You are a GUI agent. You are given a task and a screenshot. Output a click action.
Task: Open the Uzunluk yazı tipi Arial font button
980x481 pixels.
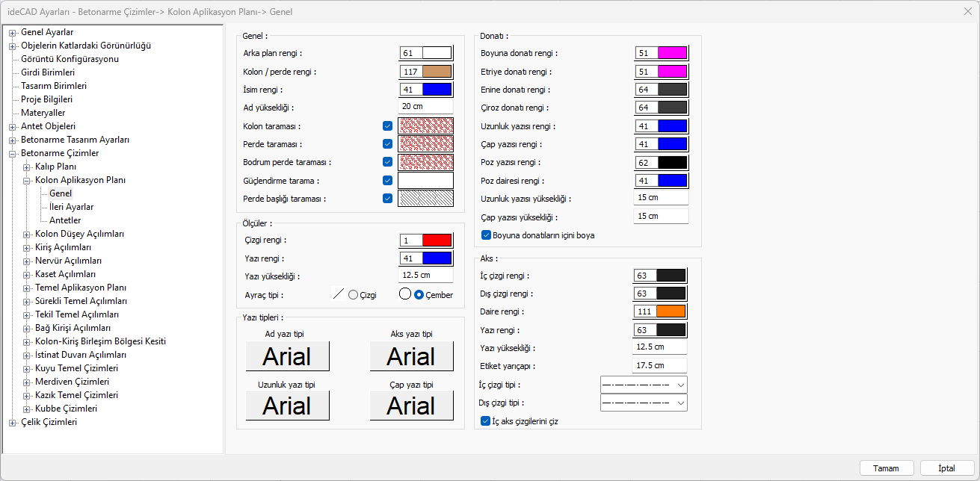point(287,406)
